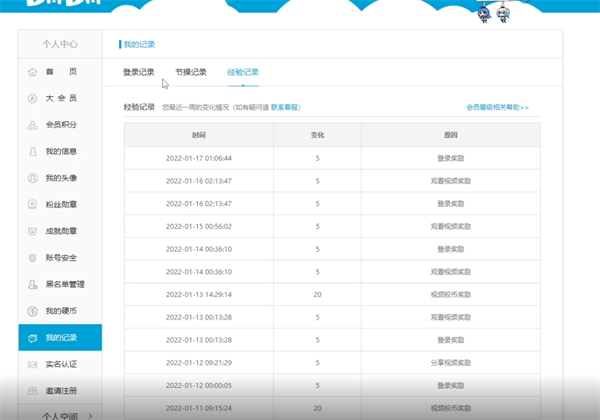Click the 时间 column header
Image resolution: width=600 pixels, height=420 pixels.
tap(199, 134)
